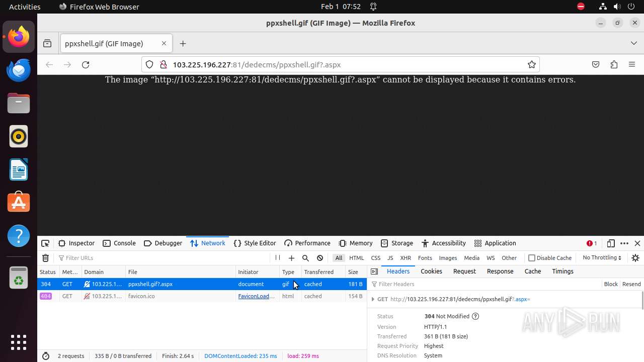644x362 pixels.
Task: Open the Memory tab
Action: (356, 243)
